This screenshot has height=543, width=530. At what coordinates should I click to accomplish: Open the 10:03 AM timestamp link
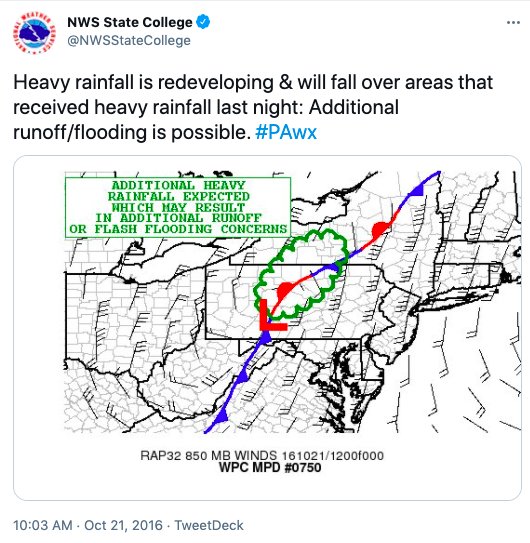43,525
